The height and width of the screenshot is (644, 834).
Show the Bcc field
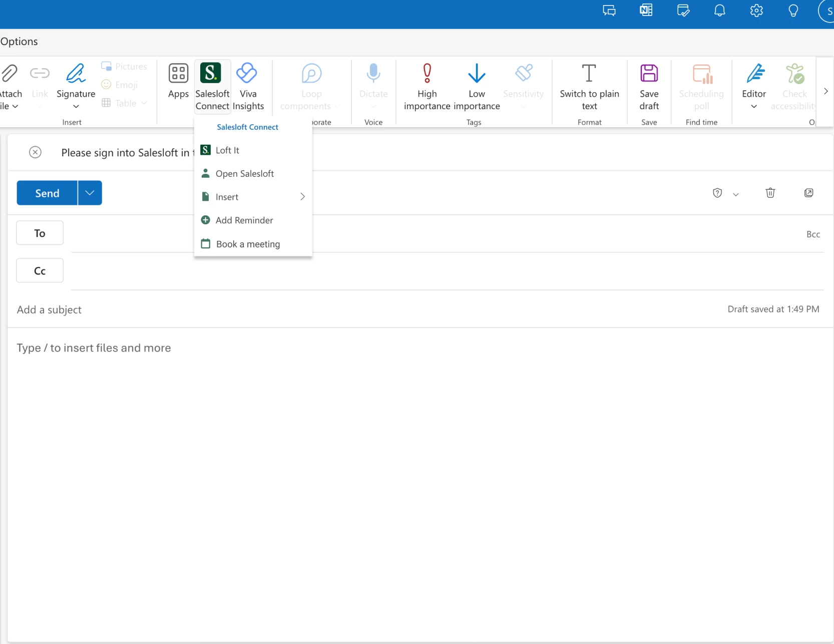(813, 234)
